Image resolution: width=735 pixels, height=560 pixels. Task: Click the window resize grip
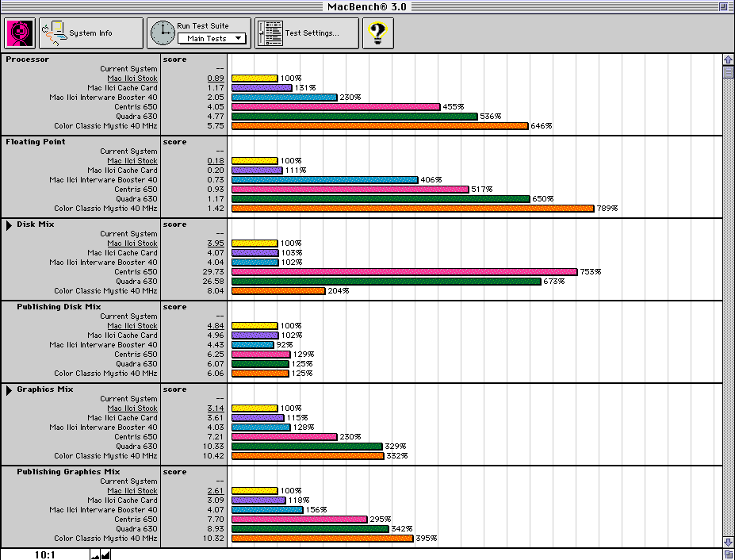click(x=728, y=554)
